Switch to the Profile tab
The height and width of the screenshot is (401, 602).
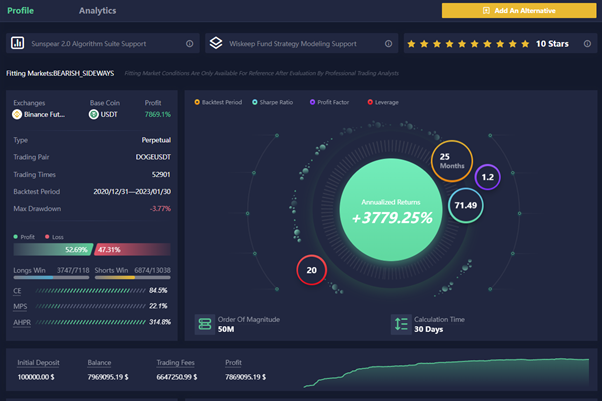[x=21, y=11]
